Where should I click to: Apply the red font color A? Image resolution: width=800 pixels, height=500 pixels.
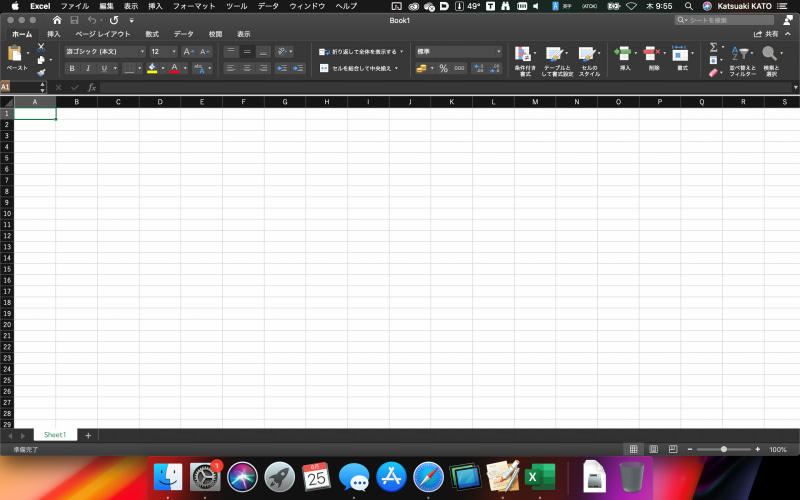pos(174,68)
